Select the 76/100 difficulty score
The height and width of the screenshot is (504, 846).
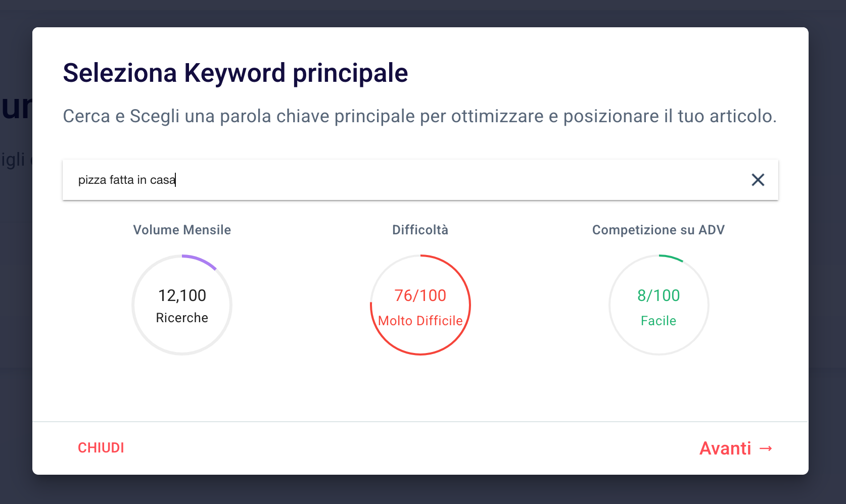[420, 295]
